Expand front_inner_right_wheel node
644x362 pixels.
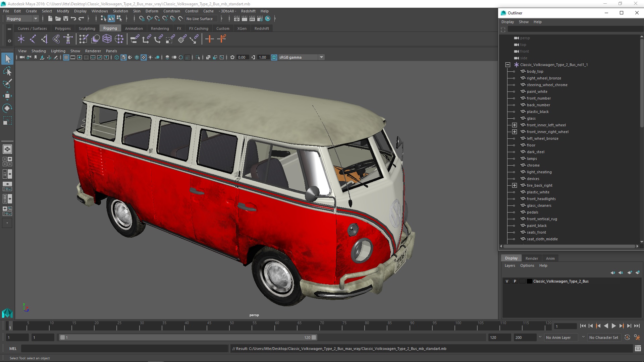pos(515,132)
